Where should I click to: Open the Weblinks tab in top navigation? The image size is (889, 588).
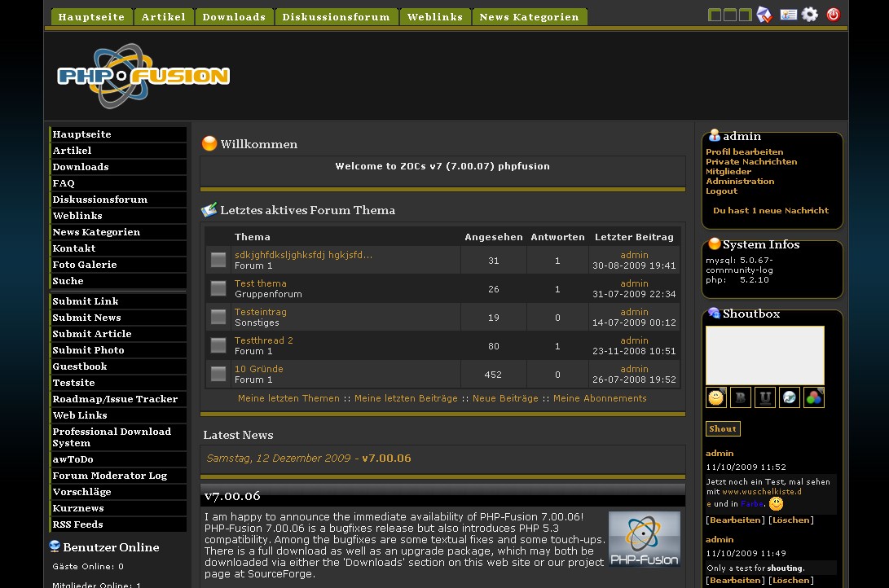(435, 17)
